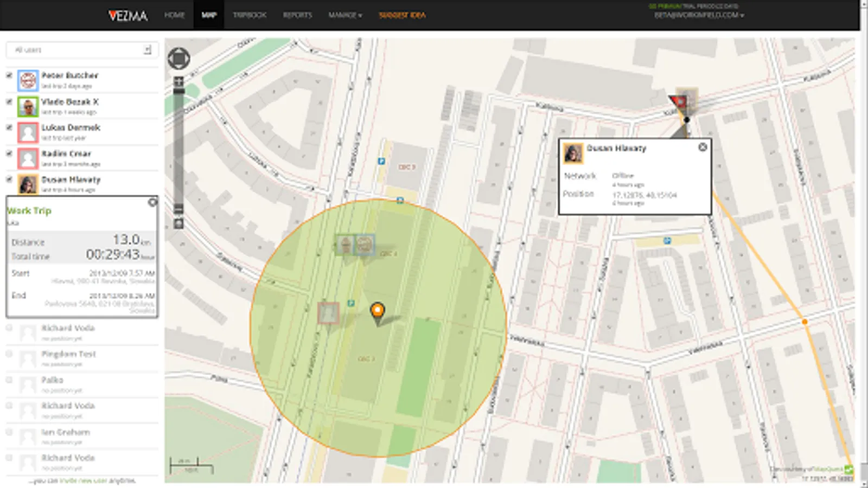The image size is (868, 488).
Task: Open the account email dropdown
Action: click(699, 15)
